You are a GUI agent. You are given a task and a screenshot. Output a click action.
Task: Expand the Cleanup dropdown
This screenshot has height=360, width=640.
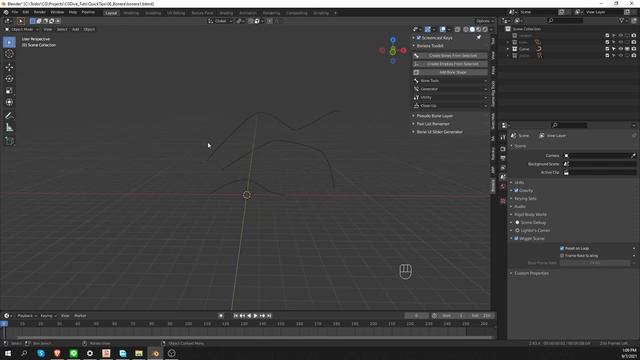(450, 106)
